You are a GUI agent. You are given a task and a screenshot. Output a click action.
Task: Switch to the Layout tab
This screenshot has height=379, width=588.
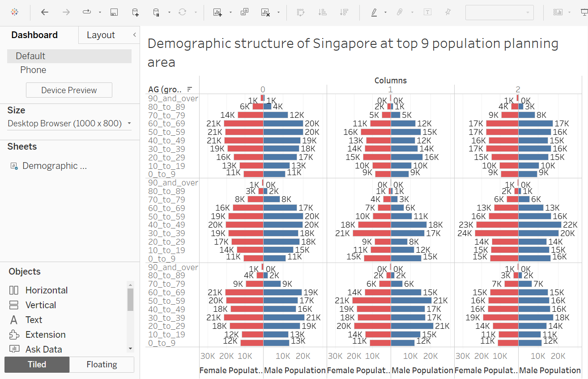tap(101, 35)
